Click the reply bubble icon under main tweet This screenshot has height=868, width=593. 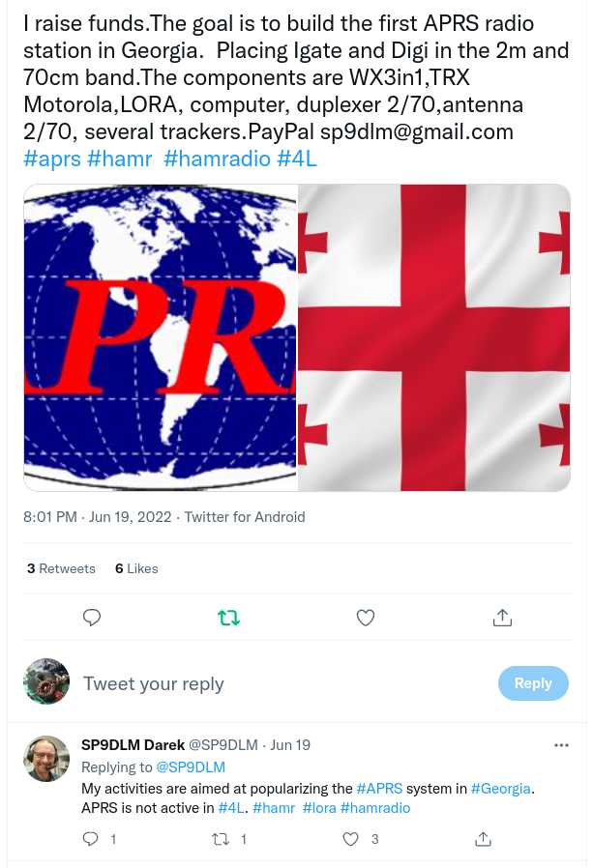[x=92, y=618]
